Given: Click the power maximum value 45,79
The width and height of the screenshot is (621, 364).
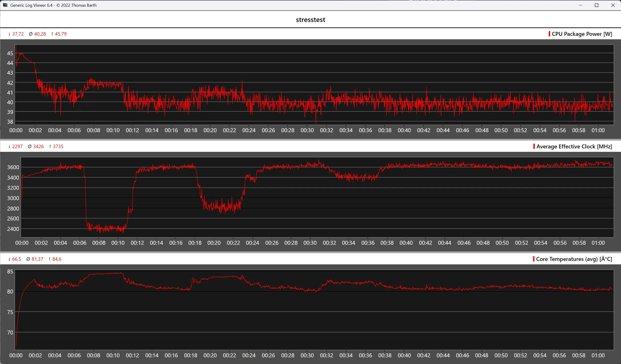Looking at the screenshot, I should click(x=61, y=34).
